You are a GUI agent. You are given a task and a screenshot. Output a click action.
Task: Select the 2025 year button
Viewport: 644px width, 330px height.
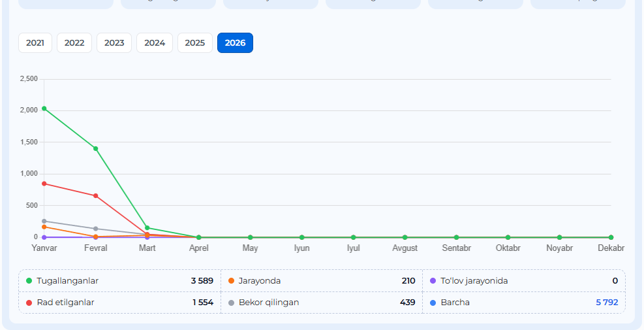pyautogui.click(x=194, y=43)
